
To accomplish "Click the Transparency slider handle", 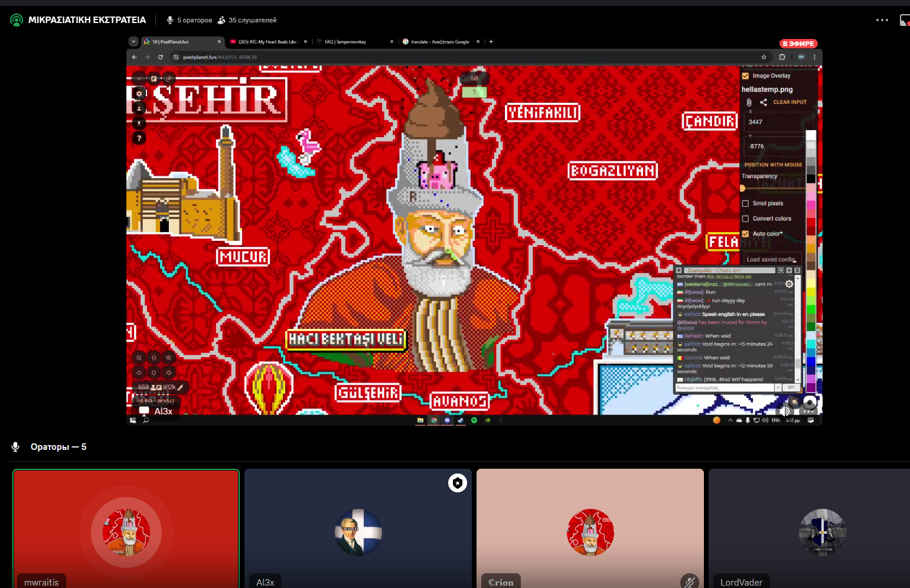I will pos(742,188).
